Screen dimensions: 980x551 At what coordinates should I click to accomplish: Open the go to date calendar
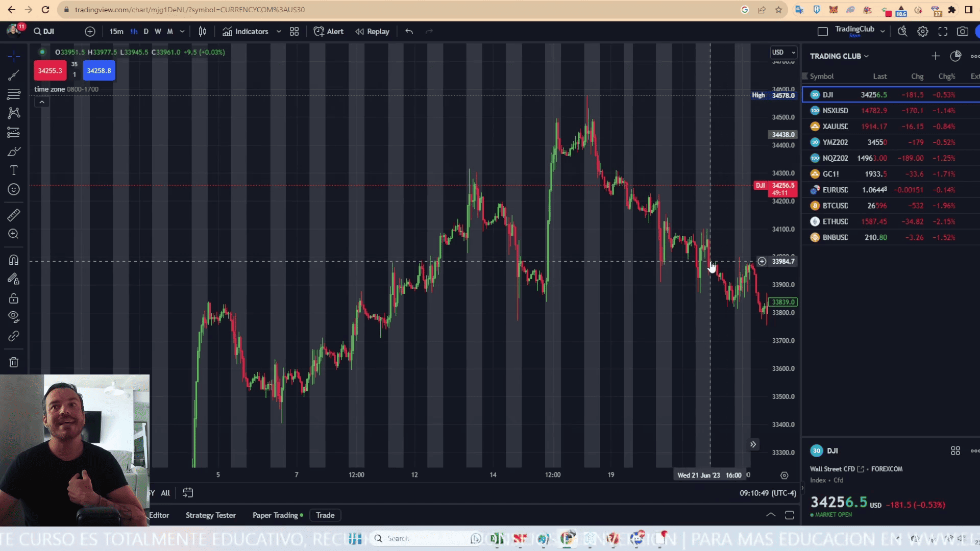188,493
